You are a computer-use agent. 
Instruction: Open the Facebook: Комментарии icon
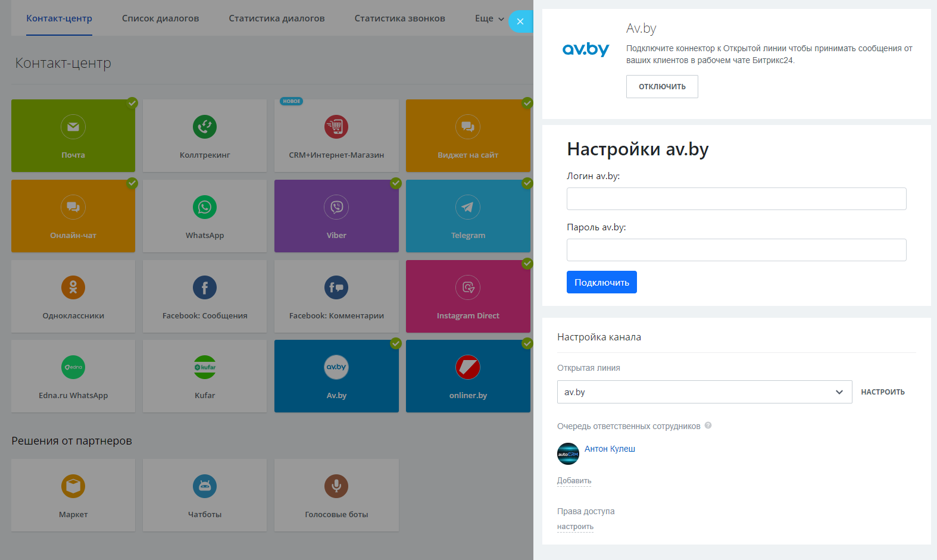pyautogui.click(x=336, y=287)
